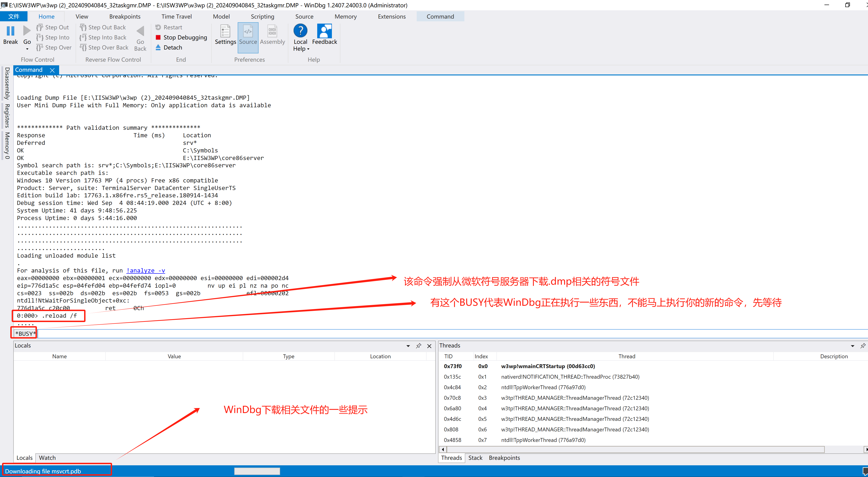The height and width of the screenshot is (477, 868).
Task: Toggle Assembly mode in Preferences
Action: click(272, 31)
